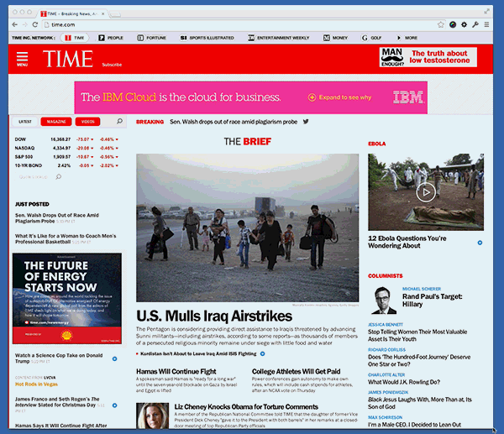The height and width of the screenshot is (434, 504).
Task: Click the NASDAQ 4,334.97 value
Action: click(x=61, y=148)
